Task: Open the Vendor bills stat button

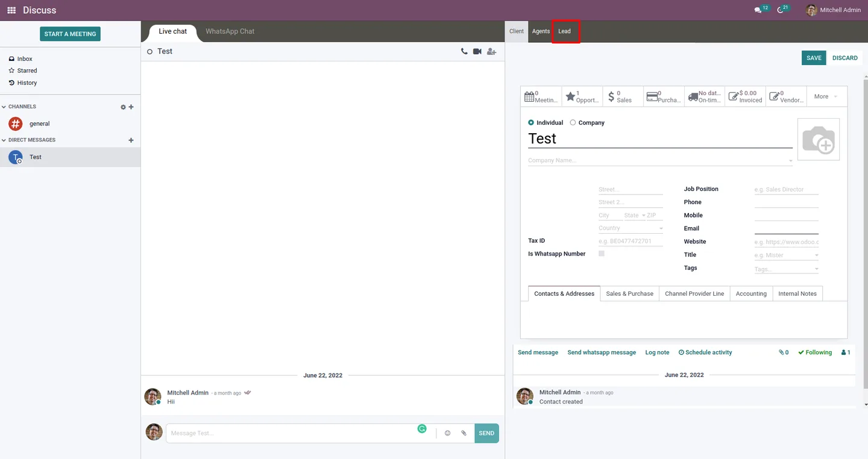Action: pyautogui.click(x=786, y=96)
